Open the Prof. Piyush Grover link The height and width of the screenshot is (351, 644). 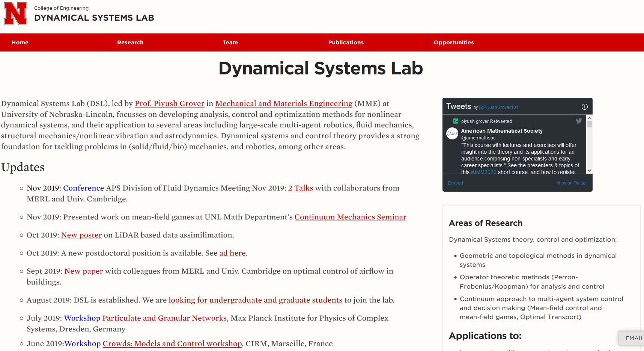click(x=169, y=103)
